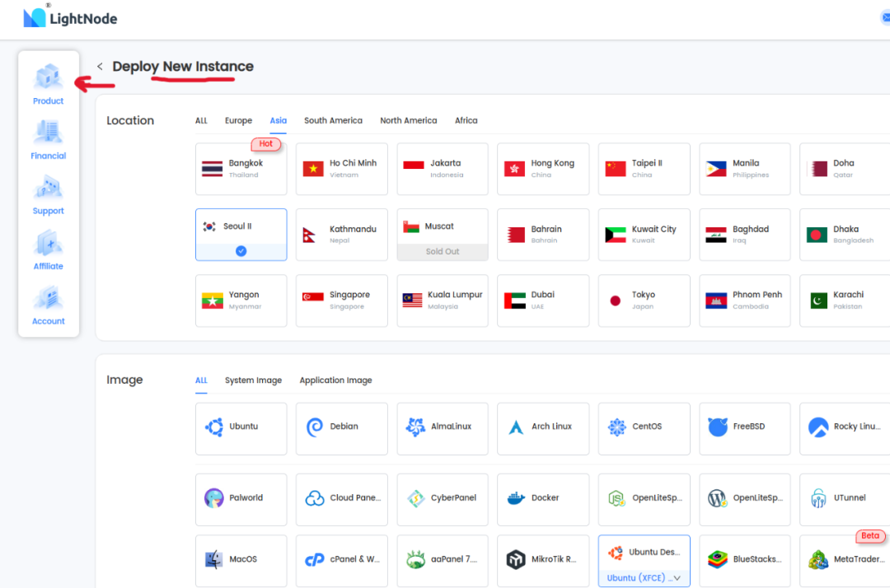890x588 pixels.
Task: Open the Support sidebar icon
Action: tap(48, 194)
